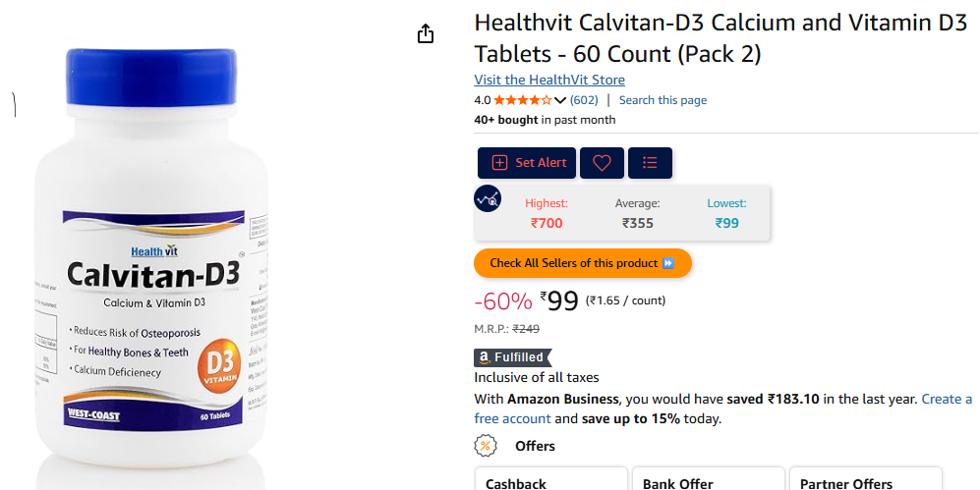The image size is (980, 490).
Task: Click the Offers percent badge icon
Action: pos(486,446)
